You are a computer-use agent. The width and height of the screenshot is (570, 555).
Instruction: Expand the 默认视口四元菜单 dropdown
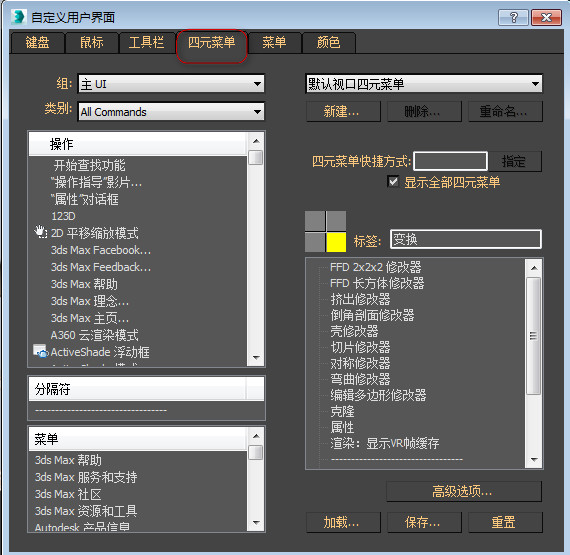coord(424,84)
